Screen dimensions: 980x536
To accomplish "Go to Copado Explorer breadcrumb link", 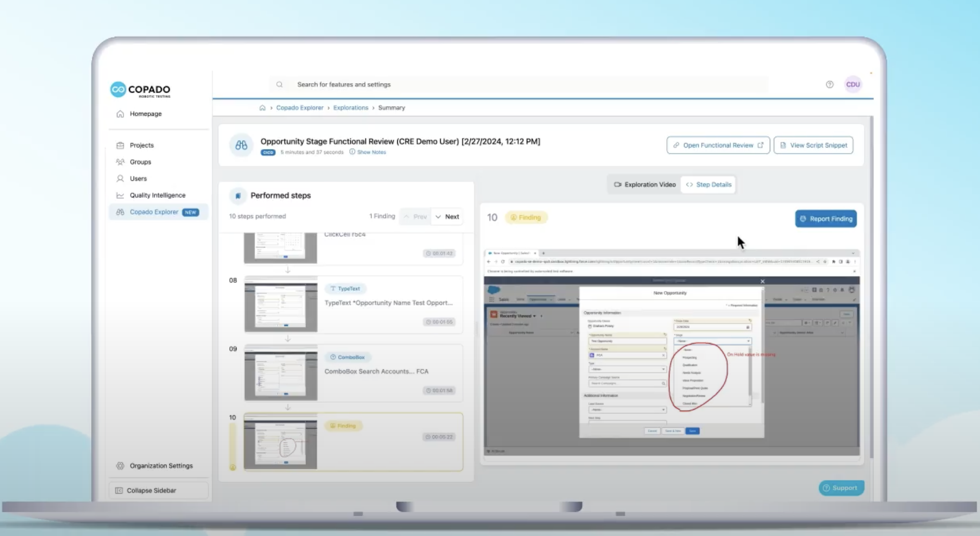I will click(x=299, y=108).
